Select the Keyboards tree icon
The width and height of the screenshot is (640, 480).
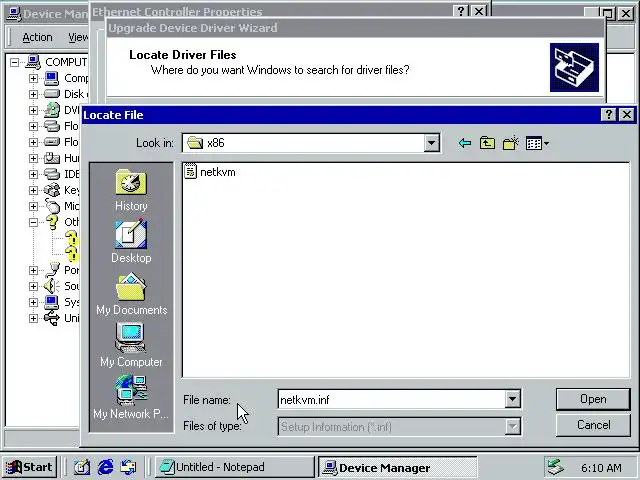52,190
